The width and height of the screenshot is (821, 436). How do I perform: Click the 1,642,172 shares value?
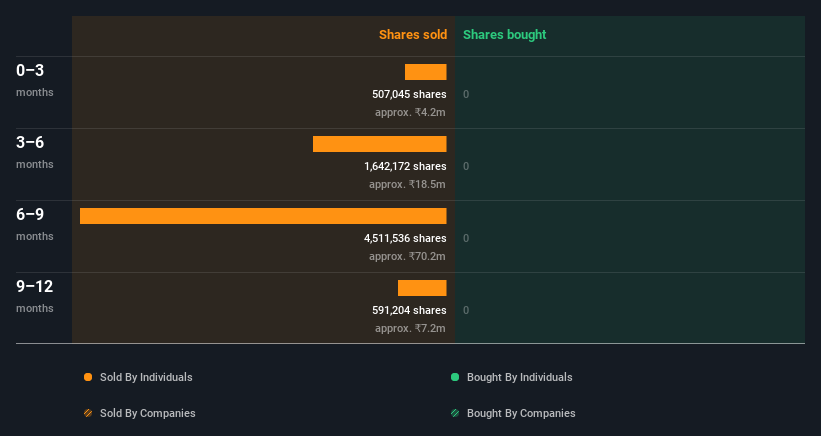click(x=405, y=166)
